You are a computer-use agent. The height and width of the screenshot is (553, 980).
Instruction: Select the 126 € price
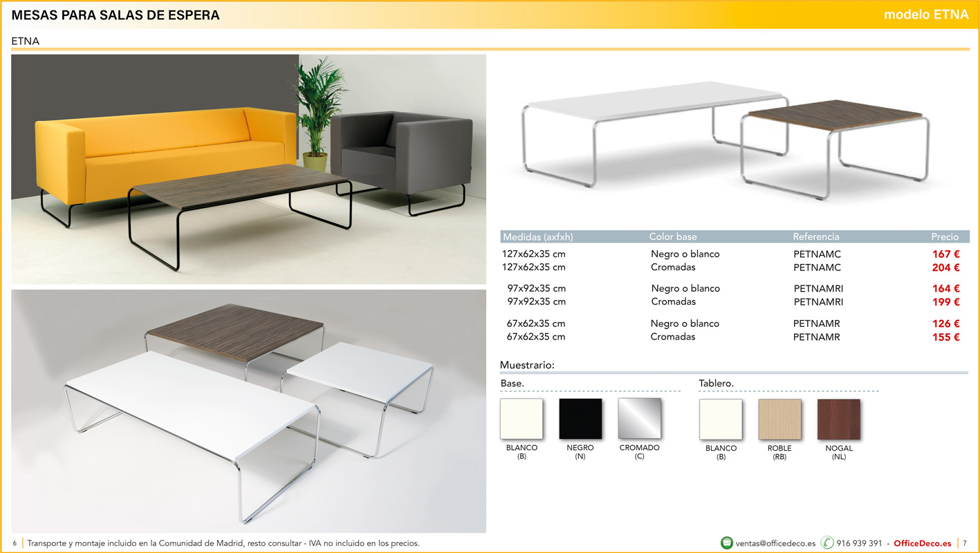point(946,324)
